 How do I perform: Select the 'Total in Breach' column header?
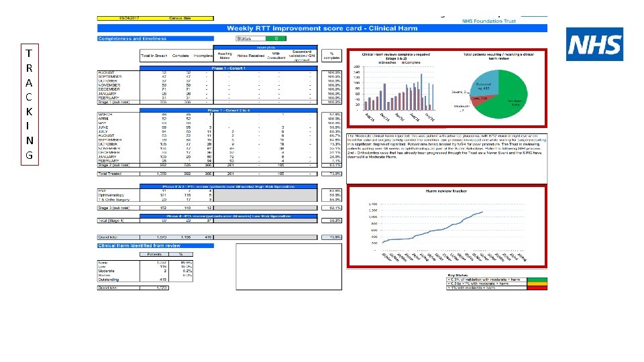click(x=154, y=56)
